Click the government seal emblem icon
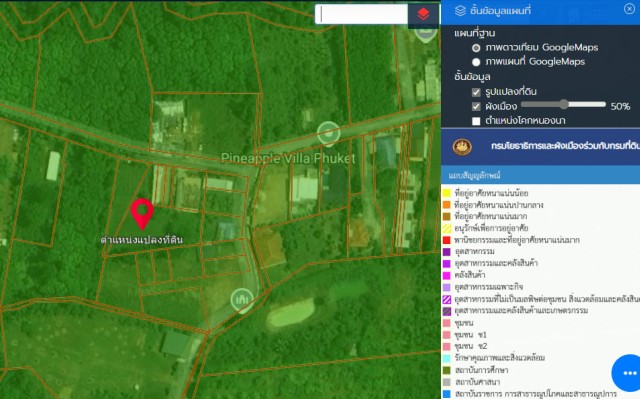The width and height of the screenshot is (640, 399). (x=462, y=147)
